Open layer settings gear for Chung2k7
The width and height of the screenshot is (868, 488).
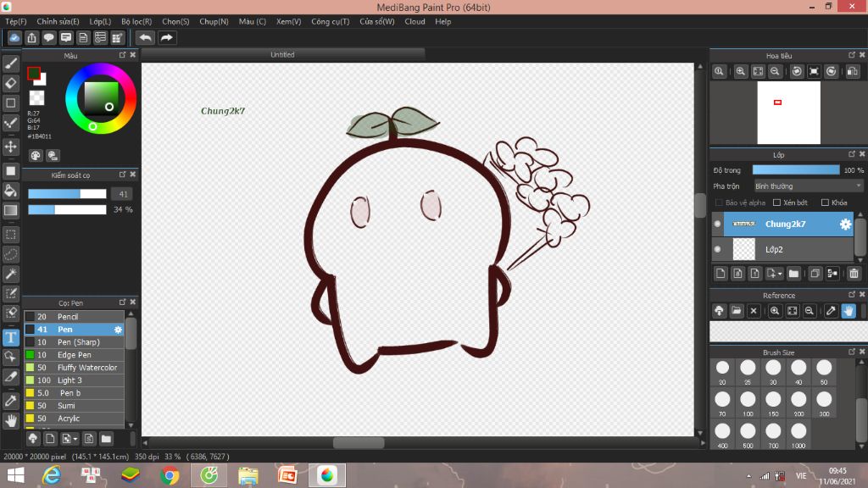[845, 224]
